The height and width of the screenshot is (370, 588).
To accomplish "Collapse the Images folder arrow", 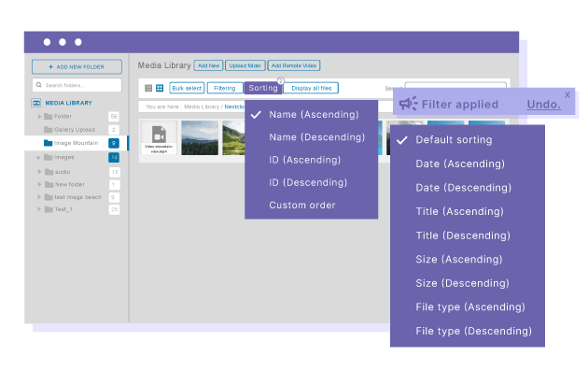I will click(x=38, y=158).
